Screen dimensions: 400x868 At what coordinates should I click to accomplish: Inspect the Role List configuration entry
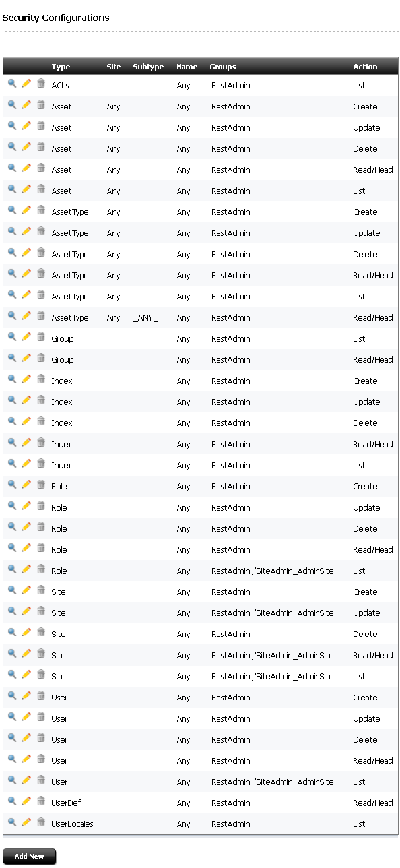(x=12, y=569)
